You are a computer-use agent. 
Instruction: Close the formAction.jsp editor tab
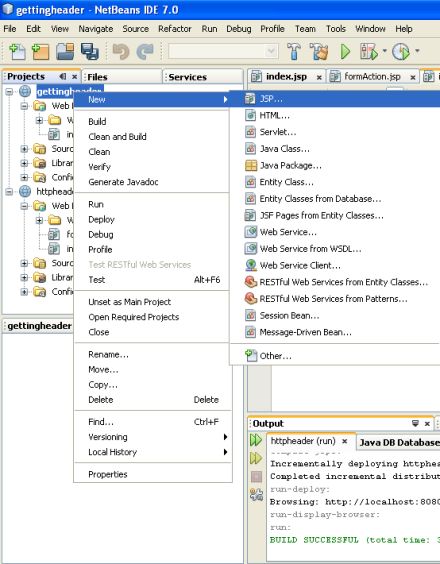click(x=413, y=77)
